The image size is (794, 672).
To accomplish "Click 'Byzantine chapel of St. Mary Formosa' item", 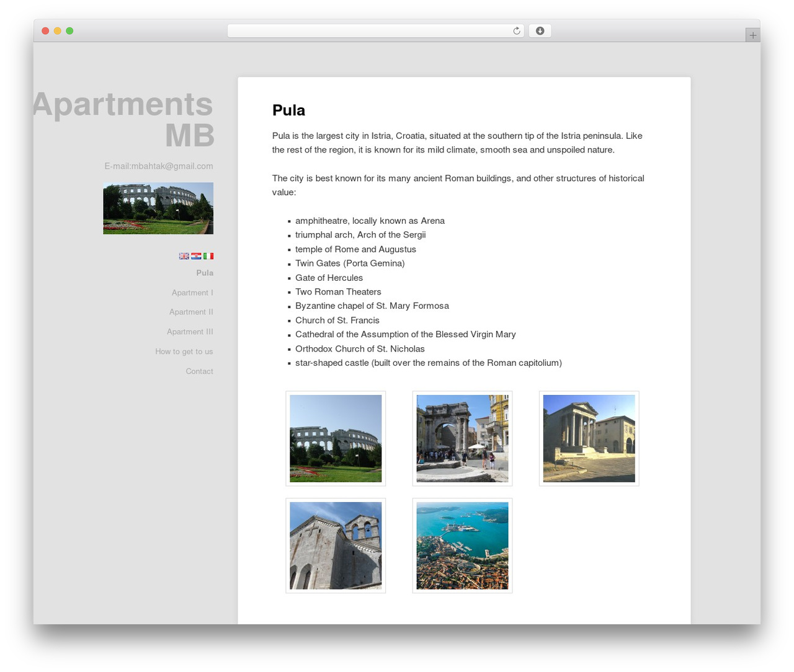I will tap(372, 306).
